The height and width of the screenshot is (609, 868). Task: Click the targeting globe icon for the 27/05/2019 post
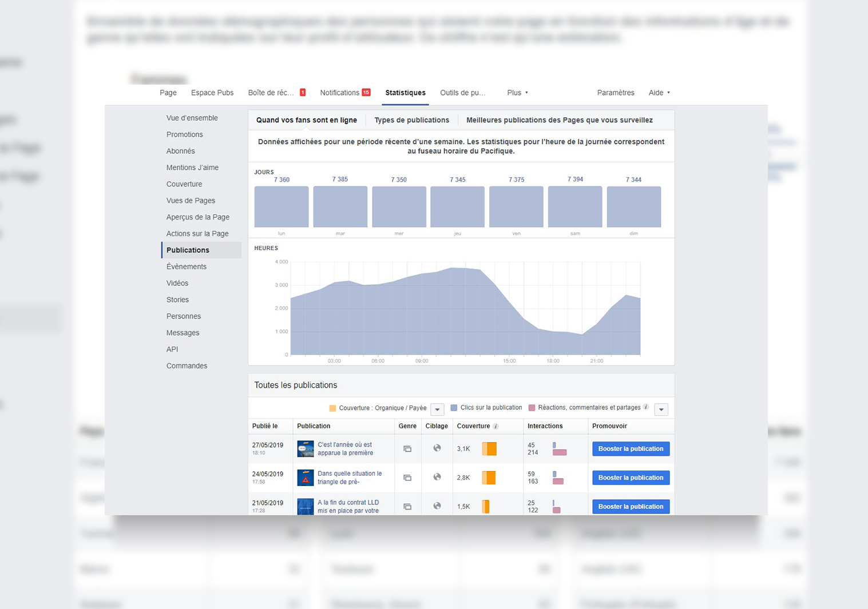(x=437, y=448)
